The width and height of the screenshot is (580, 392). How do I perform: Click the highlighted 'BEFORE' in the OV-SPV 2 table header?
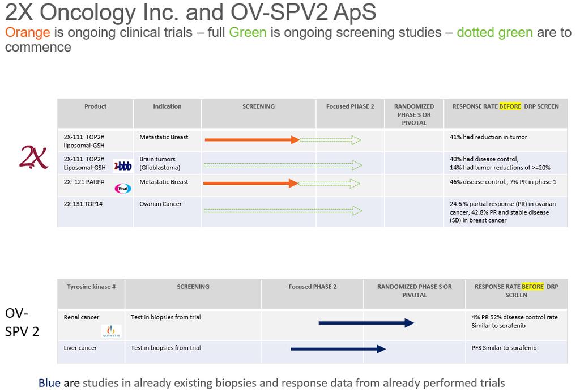click(532, 287)
